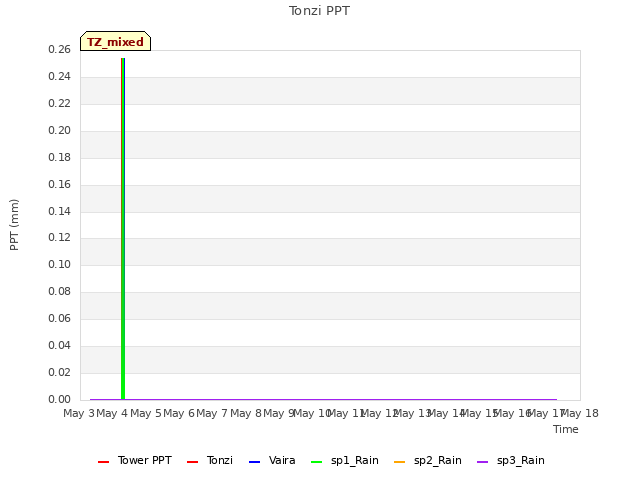Click the 0.22 y-axis tick label

(x=59, y=103)
